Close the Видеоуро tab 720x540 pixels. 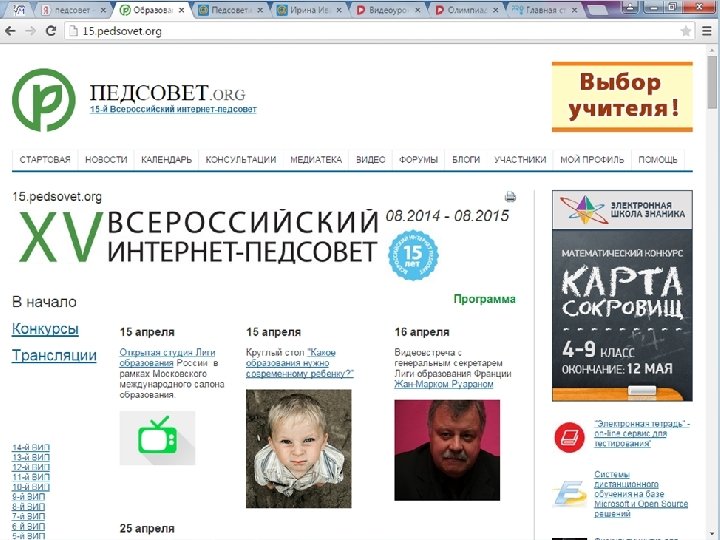pyautogui.click(x=417, y=10)
